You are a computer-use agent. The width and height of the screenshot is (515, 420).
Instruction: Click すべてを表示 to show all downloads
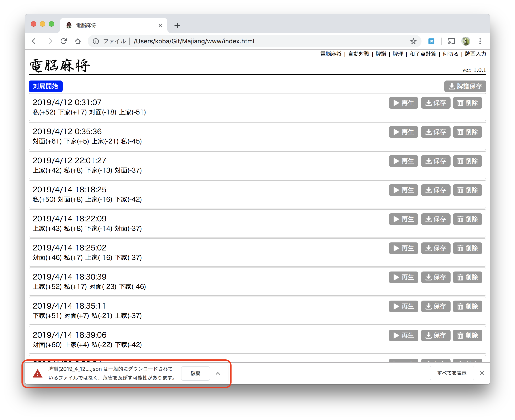(x=452, y=373)
